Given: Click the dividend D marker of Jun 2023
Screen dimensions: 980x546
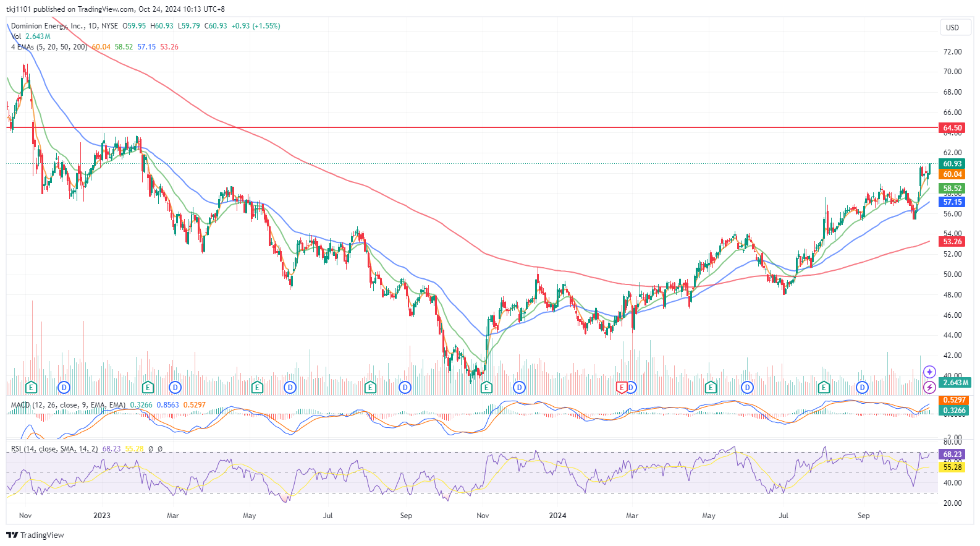Looking at the screenshot, I should pyautogui.click(x=290, y=388).
